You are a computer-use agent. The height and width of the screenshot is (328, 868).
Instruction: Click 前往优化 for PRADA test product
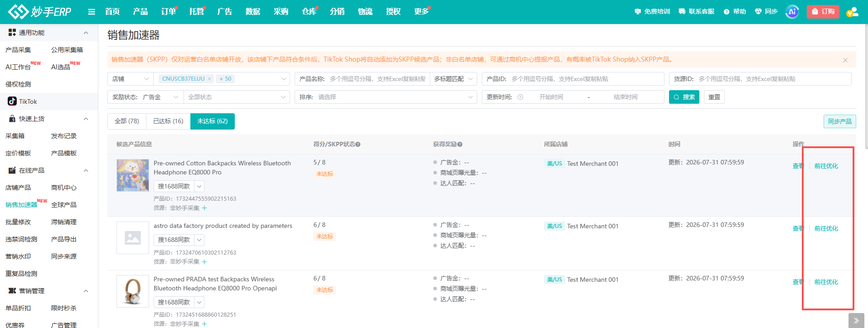[x=826, y=282]
